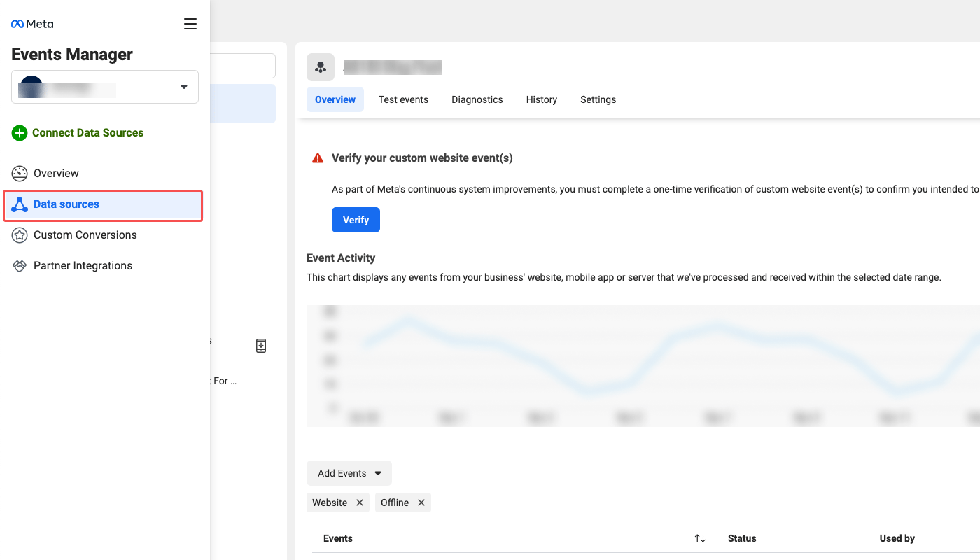The image size is (980, 560).
Task: Open the History tab
Action: pyautogui.click(x=542, y=99)
